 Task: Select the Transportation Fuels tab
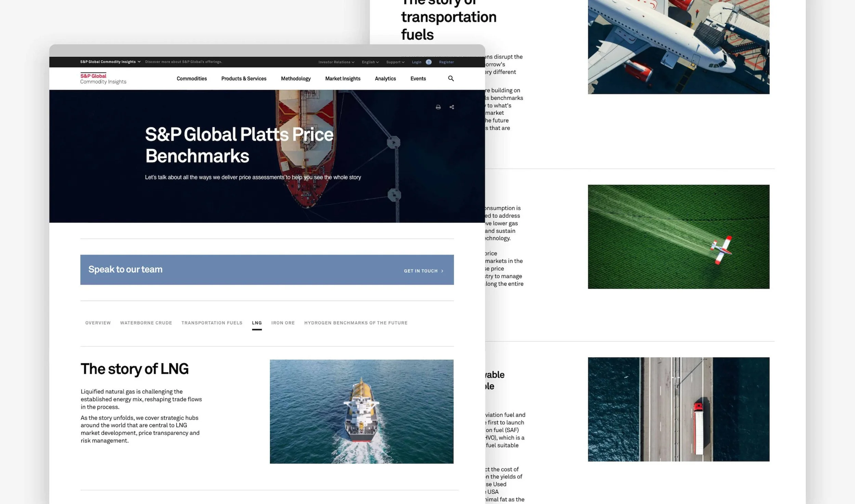pos(212,323)
